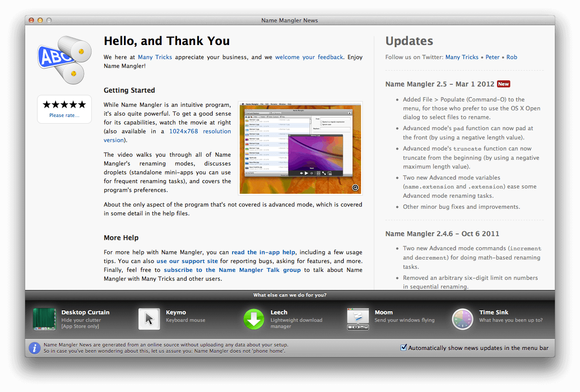Click the Hello, and Thank You heading
Screen dimensions: 580x392
pyautogui.click(x=167, y=41)
